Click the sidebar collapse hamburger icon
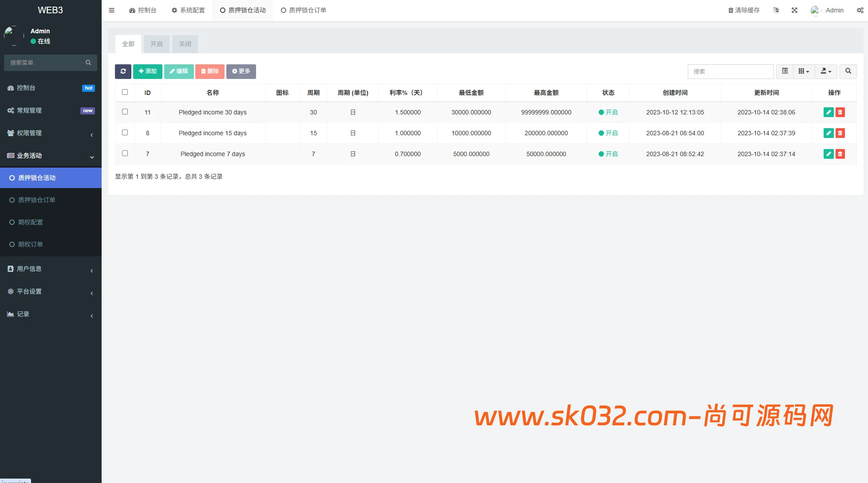Screen dimensions: 868x483 (x=111, y=10)
